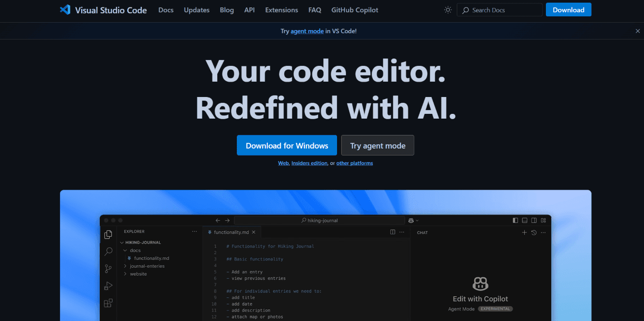The height and width of the screenshot is (321, 644).
Task: Click the '## Basic functionality' line
Action: click(x=255, y=259)
